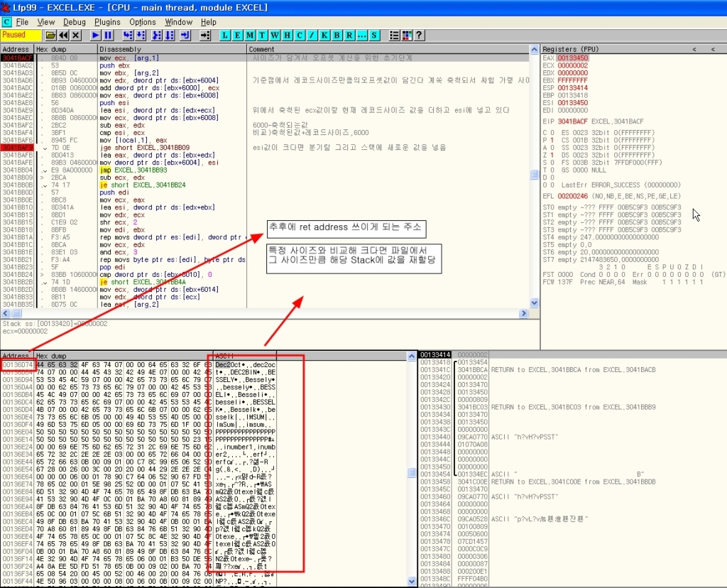Show Threads with the T button
Screen dimensions: 727x588
[x=263, y=36]
